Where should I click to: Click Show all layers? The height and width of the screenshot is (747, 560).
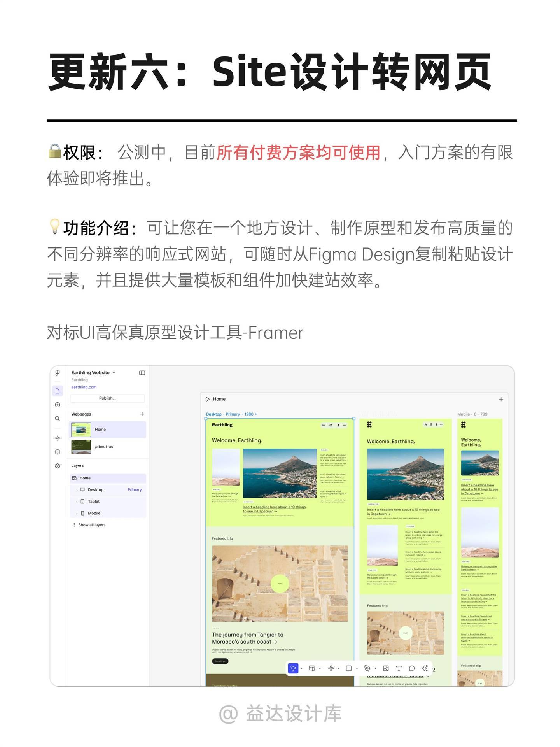92,525
